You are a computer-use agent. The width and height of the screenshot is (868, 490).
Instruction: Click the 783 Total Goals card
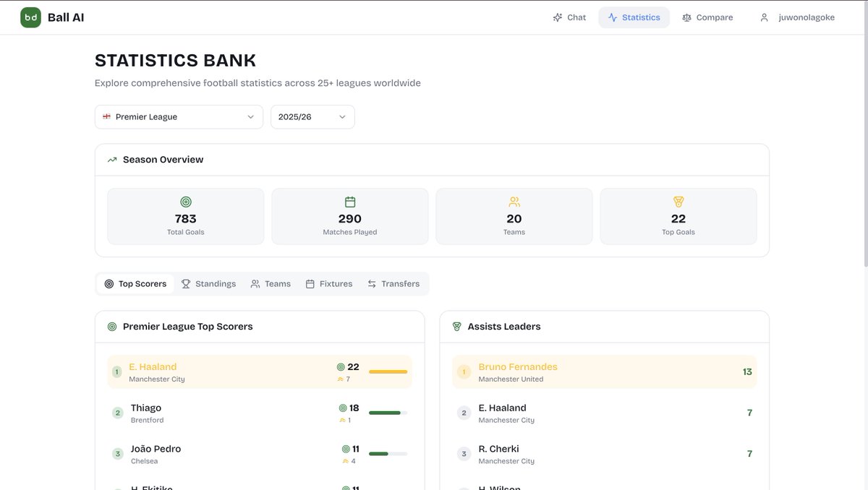186,216
